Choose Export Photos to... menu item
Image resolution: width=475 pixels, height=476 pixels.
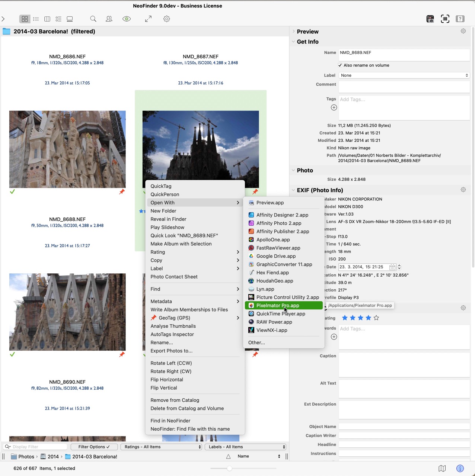(x=195, y=351)
